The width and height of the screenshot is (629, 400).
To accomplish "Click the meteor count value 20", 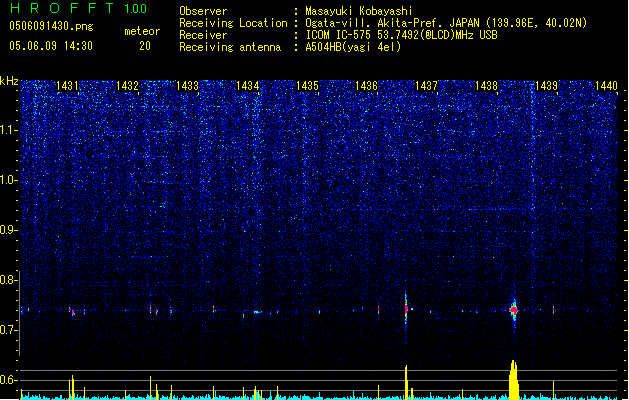I will click(x=145, y=46).
